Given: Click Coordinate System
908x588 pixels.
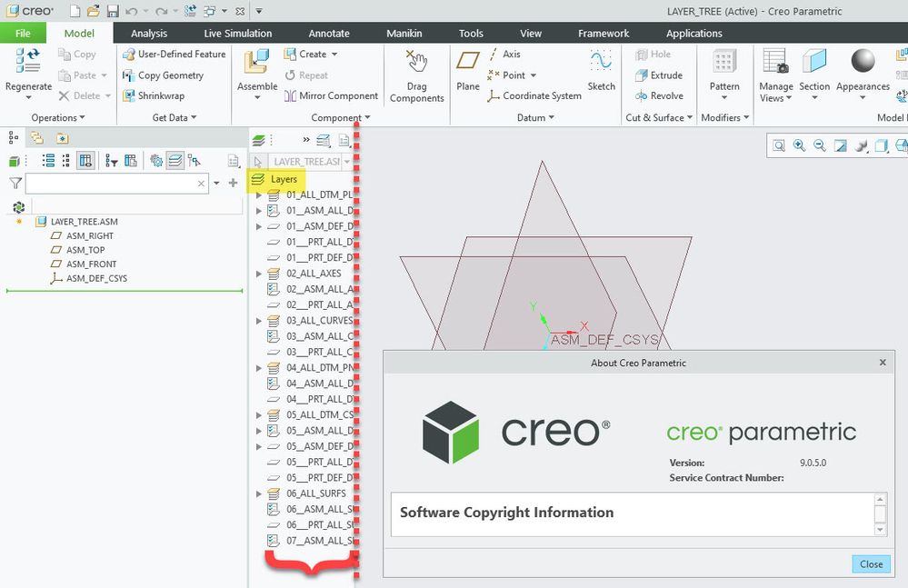Looking at the screenshot, I should [x=534, y=96].
